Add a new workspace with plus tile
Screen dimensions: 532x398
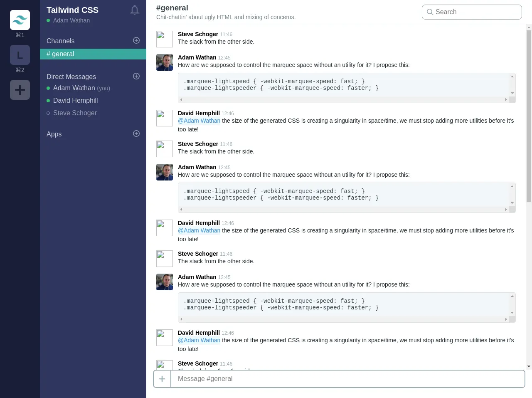click(x=20, y=90)
